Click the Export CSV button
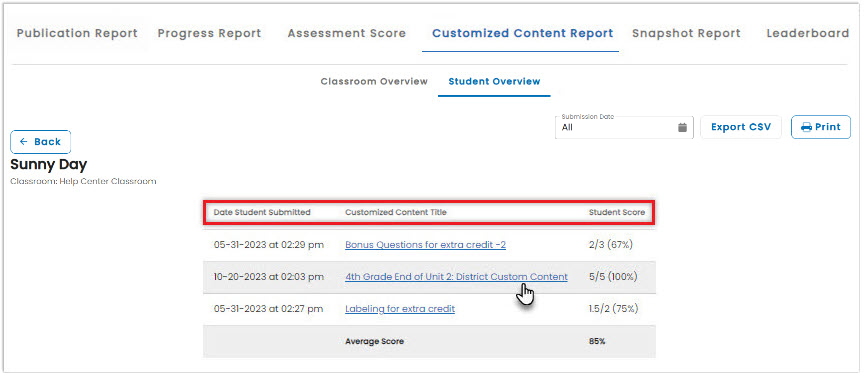 coord(741,127)
